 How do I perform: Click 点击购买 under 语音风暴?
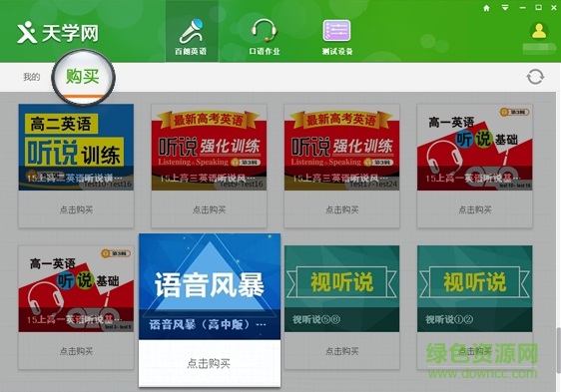pos(209,364)
